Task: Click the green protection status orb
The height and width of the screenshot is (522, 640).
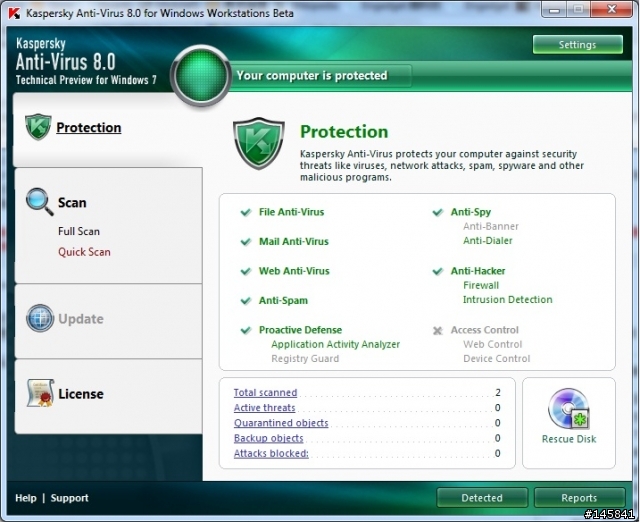Action: 201,76
